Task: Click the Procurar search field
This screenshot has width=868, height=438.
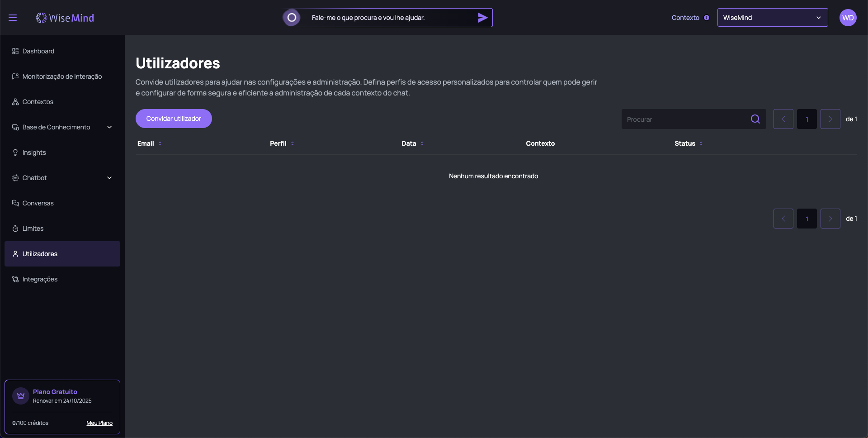Action: [x=685, y=119]
